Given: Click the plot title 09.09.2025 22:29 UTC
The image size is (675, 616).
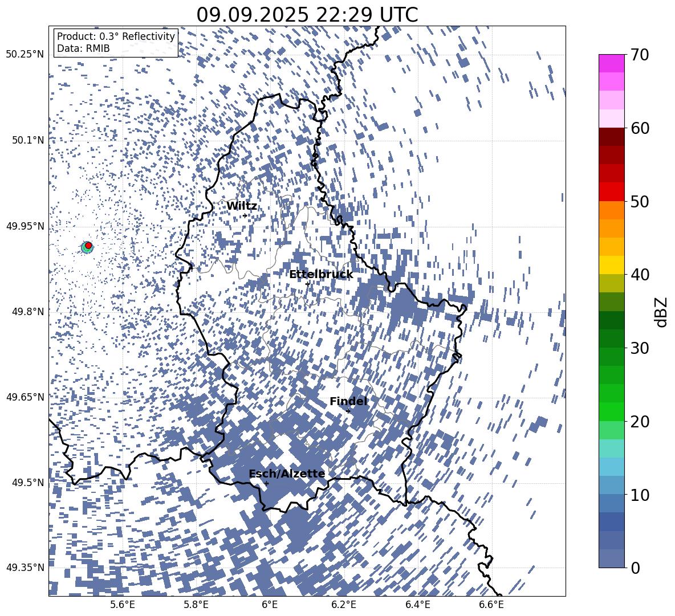Looking at the screenshot, I should [307, 15].
